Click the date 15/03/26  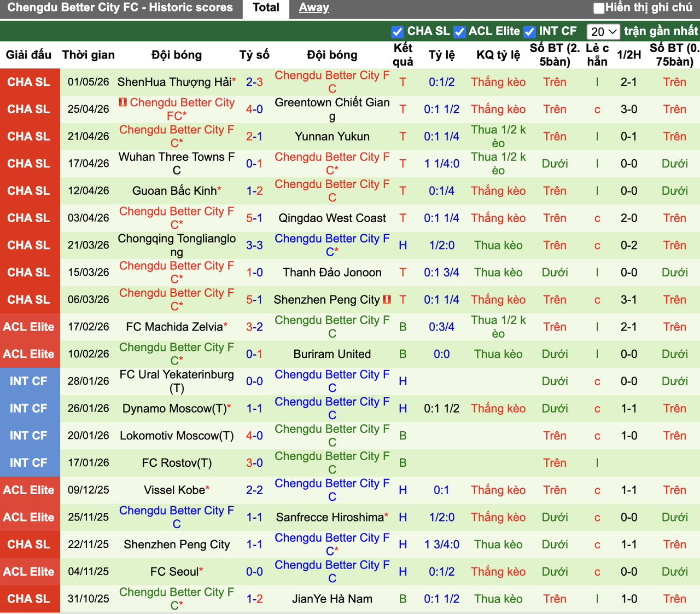pos(89,273)
